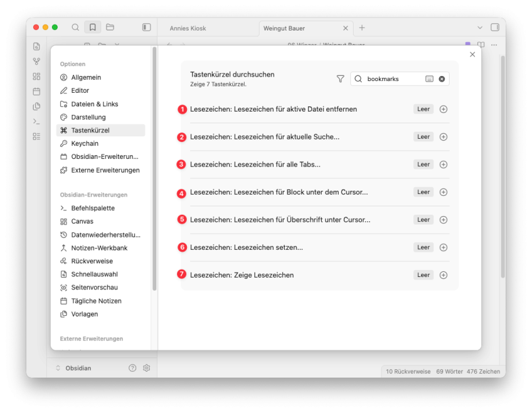This screenshot has width=532, height=412.
Task: Switch to the Annies Kiosk tab
Action: 188,29
